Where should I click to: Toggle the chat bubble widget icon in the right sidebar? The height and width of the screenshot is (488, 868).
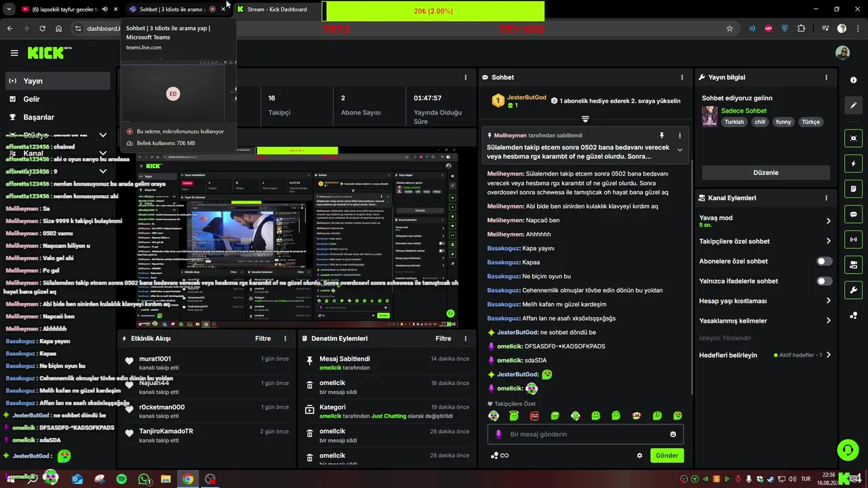pyautogui.click(x=853, y=214)
